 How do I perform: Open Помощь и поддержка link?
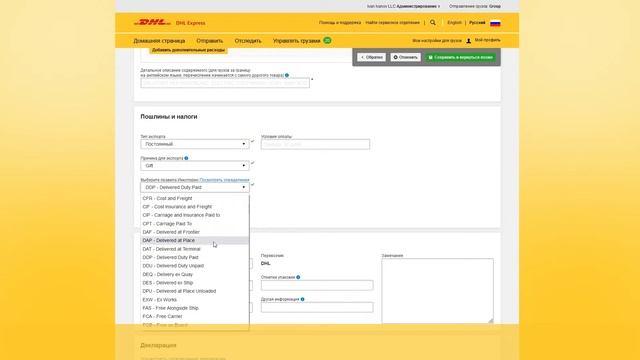[x=340, y=22]
